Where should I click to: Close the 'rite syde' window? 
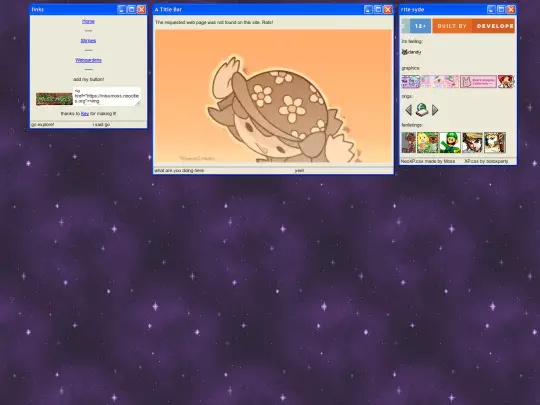(x=511, y=10)
